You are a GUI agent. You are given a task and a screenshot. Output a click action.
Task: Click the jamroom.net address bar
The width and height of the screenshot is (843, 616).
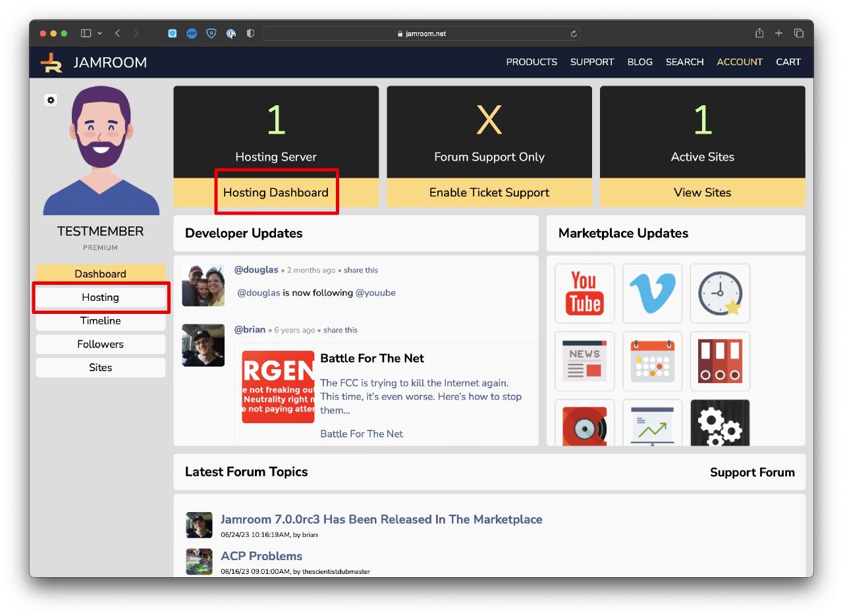coord(421,34)
